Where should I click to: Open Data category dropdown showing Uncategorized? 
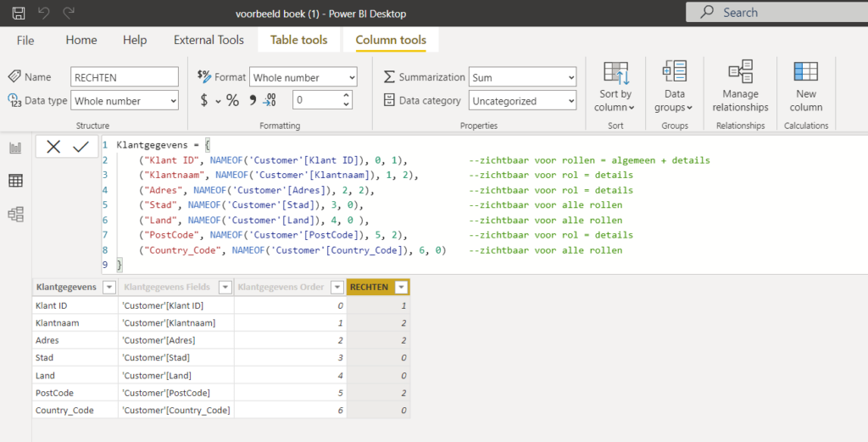pos(522,101)
